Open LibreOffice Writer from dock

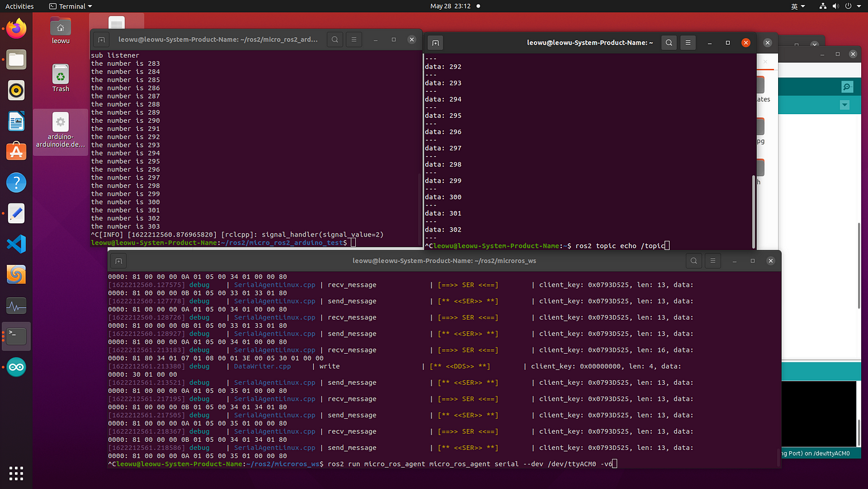(16, 121)
